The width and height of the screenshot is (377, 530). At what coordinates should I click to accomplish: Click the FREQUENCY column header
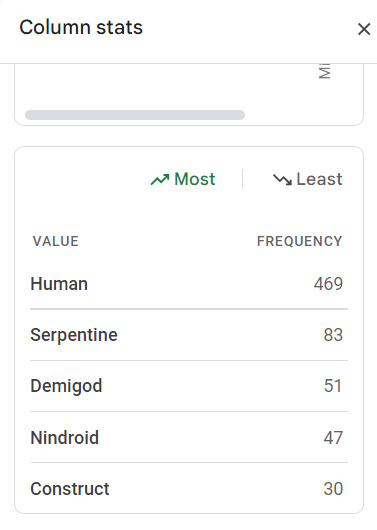[300, 241]
